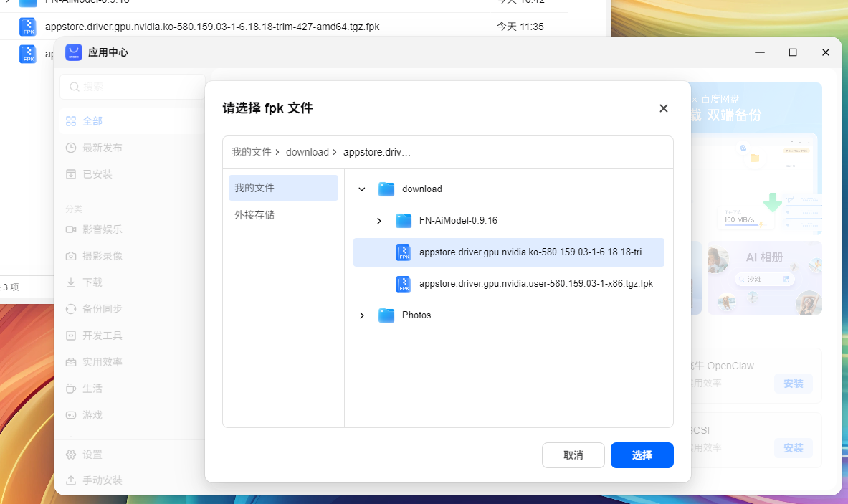
Task: Click the 已安装 box icon
Action: tap(71, 174)
